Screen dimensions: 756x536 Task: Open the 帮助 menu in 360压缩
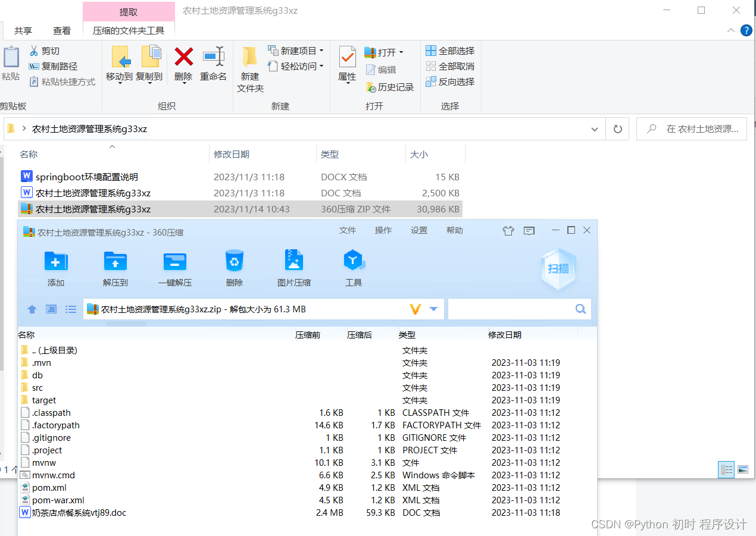(455, 230)
